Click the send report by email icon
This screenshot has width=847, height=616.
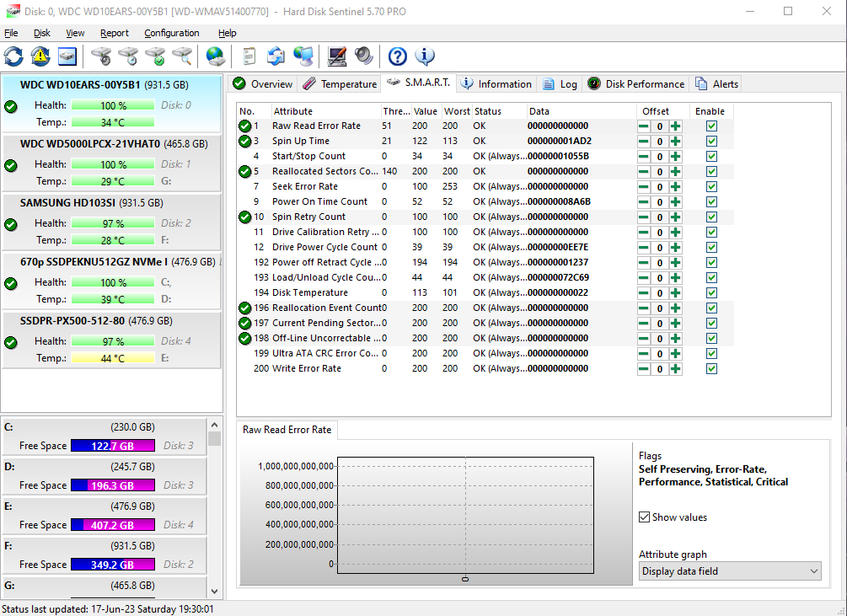point(276,56)
